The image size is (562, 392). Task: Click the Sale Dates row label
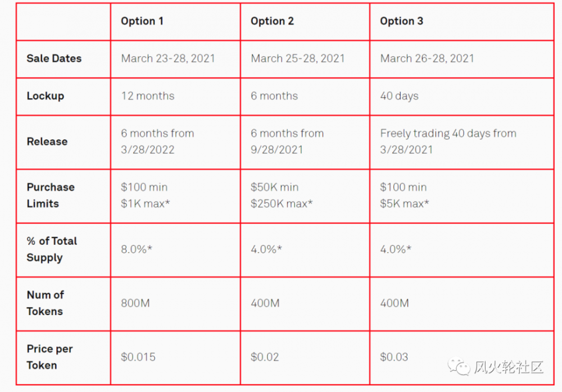pyautogui.click(x=54, y=58)
